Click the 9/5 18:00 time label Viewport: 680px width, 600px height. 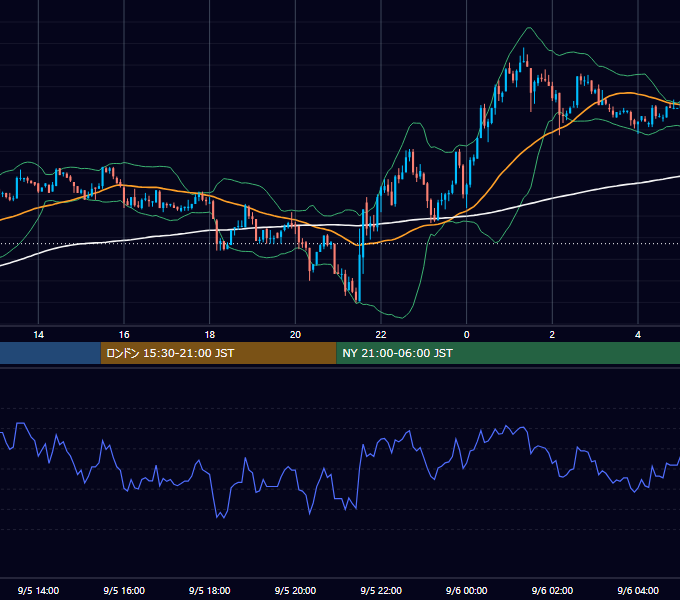[x=209, y=590]
